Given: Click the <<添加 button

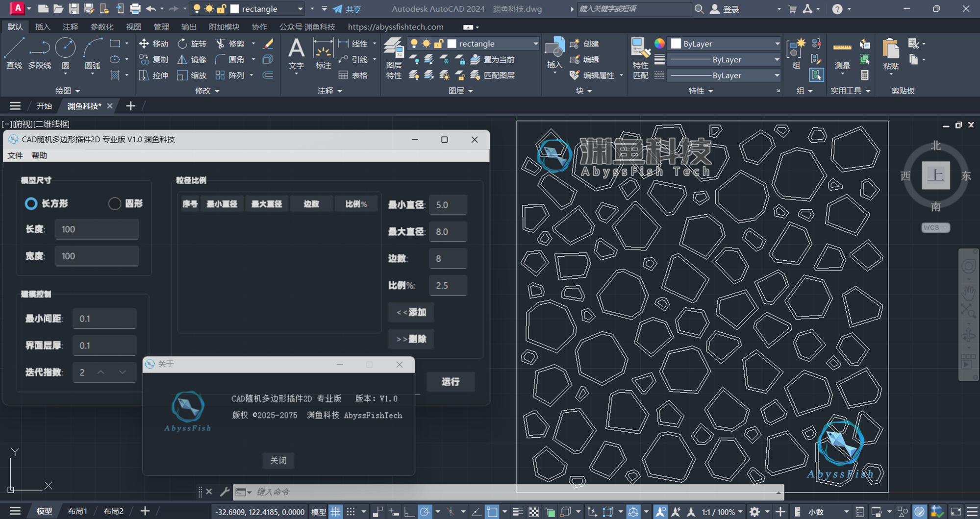Looking at the screenshot, I should coord(411,312).
